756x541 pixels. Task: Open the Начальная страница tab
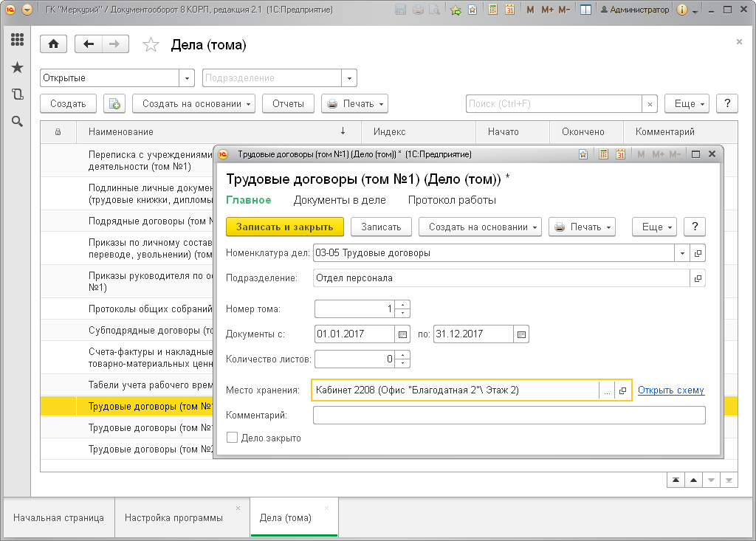click(58, 518)
